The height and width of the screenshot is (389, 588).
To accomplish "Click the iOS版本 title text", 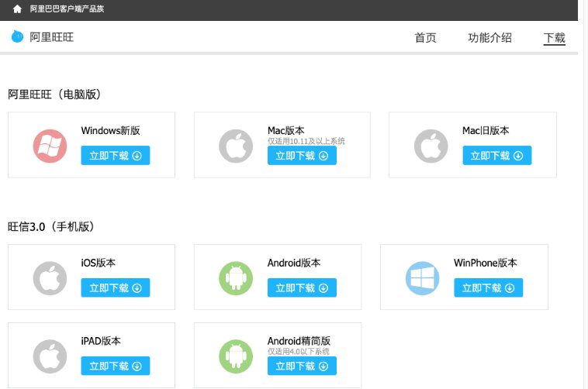I will (99, 263).
